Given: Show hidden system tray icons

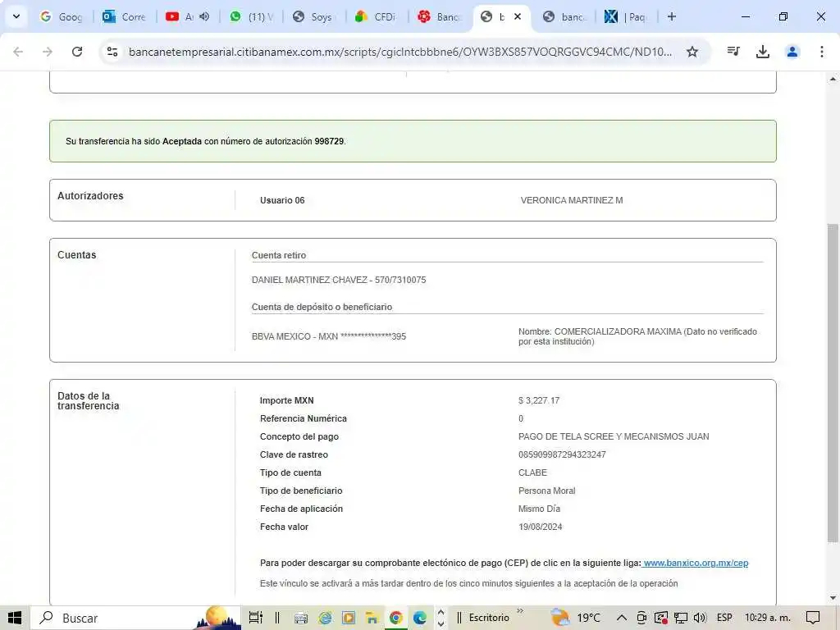Looking at the screenshot, I should coord(621,618).
